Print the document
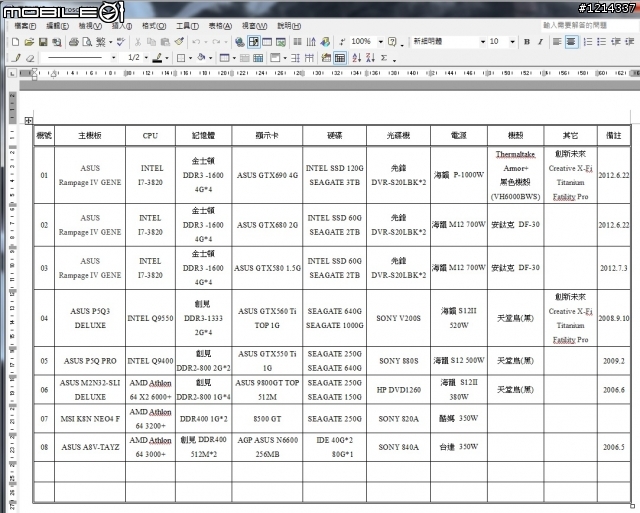 (x=74, y=42)
